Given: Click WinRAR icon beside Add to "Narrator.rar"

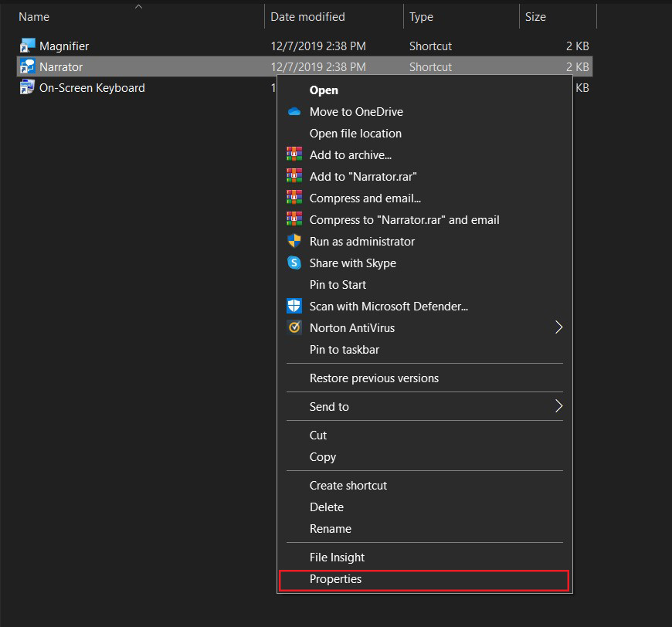Looking at the screenshot, I should 294,176.
